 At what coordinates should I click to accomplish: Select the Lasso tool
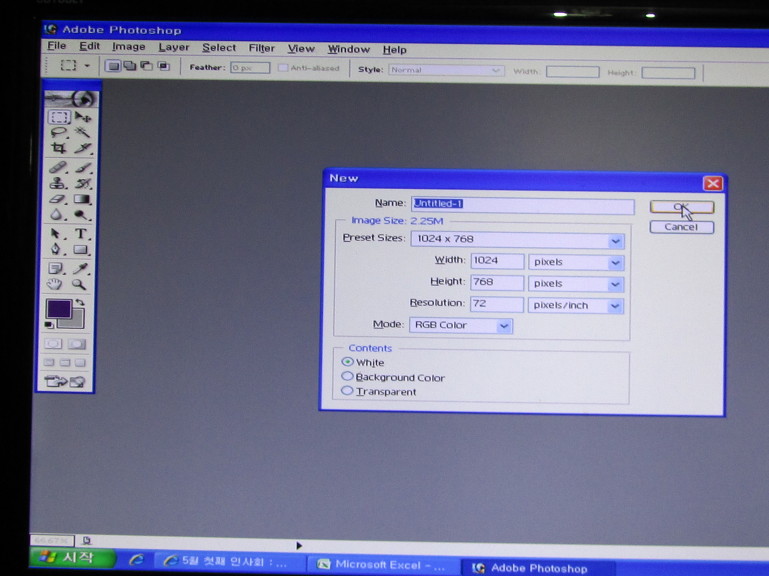pyautogui.click(x=59, y=132)
